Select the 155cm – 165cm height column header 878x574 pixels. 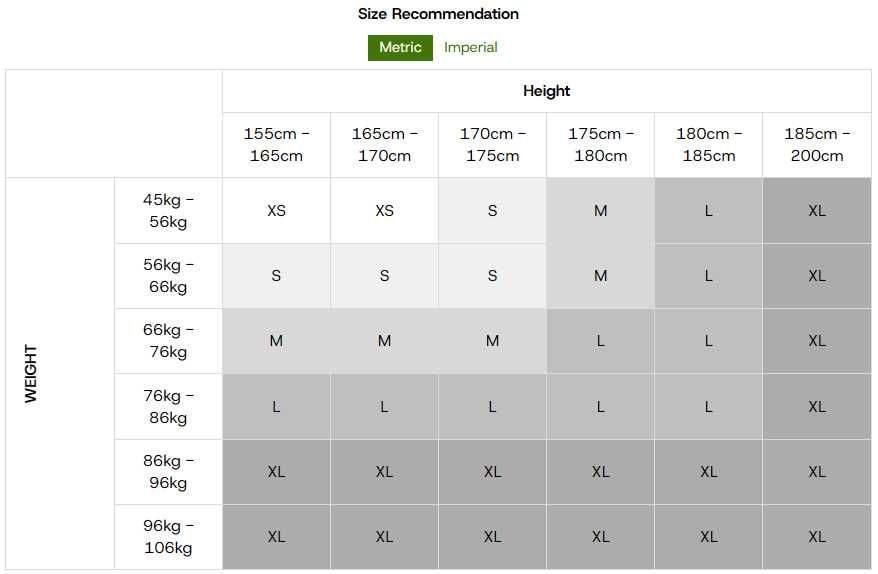(276, 145)
